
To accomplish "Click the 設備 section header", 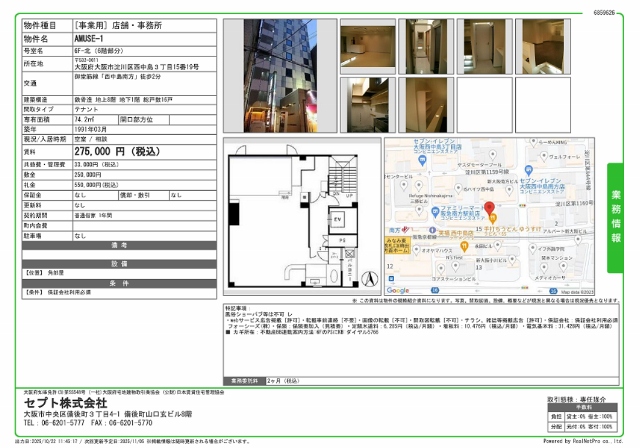I will (x=119, y=263).
